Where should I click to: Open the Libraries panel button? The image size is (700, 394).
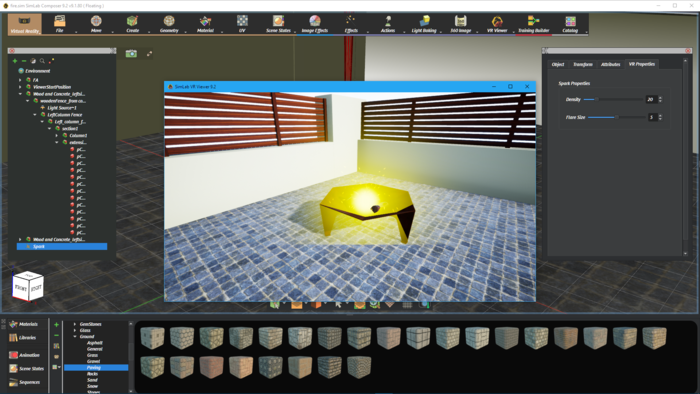[22, 338]
